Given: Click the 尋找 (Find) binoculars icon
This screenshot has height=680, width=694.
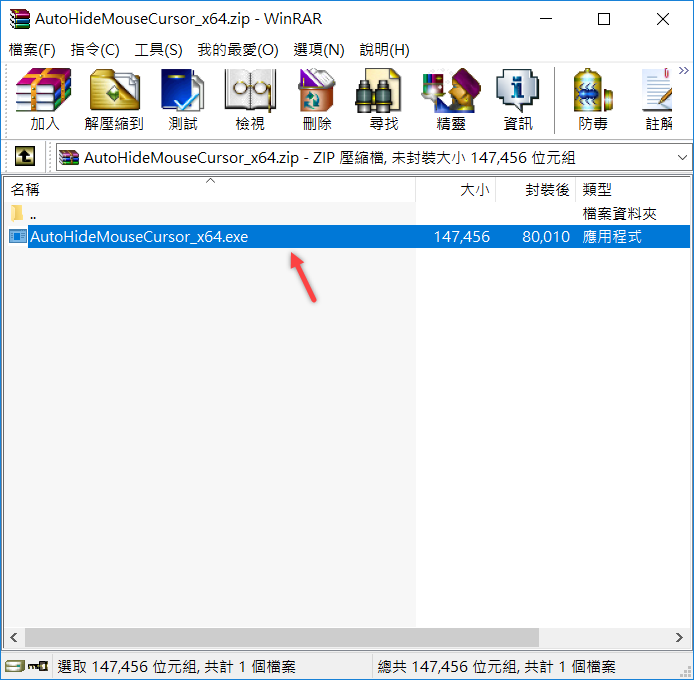Looking at the screenshot, I should [378, 91].
